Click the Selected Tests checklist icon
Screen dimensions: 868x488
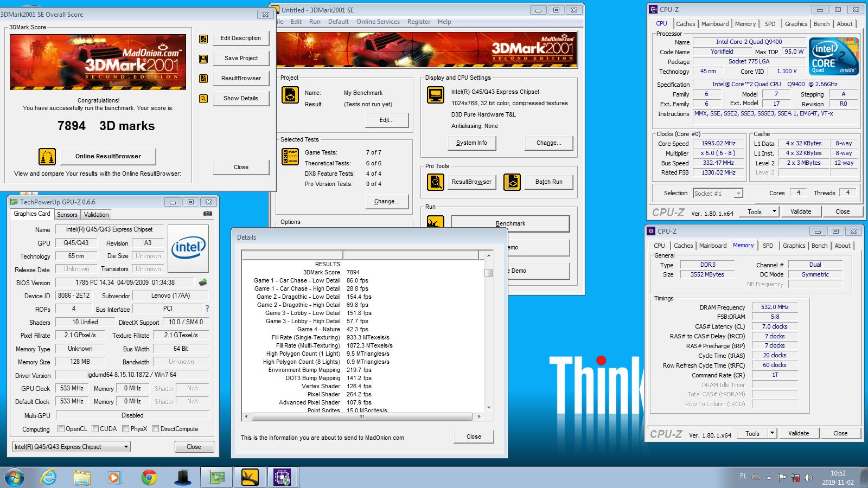pyautogui.click(x=290, y=156)
